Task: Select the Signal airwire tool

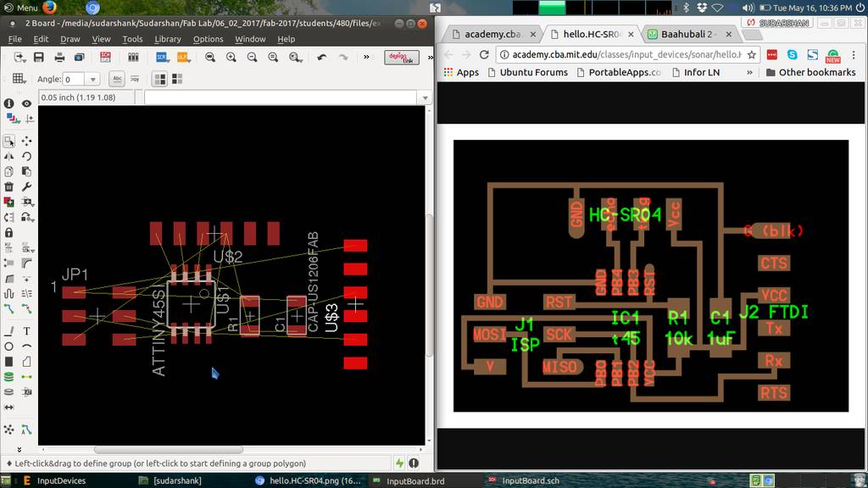Action: [x=26, y=377]
